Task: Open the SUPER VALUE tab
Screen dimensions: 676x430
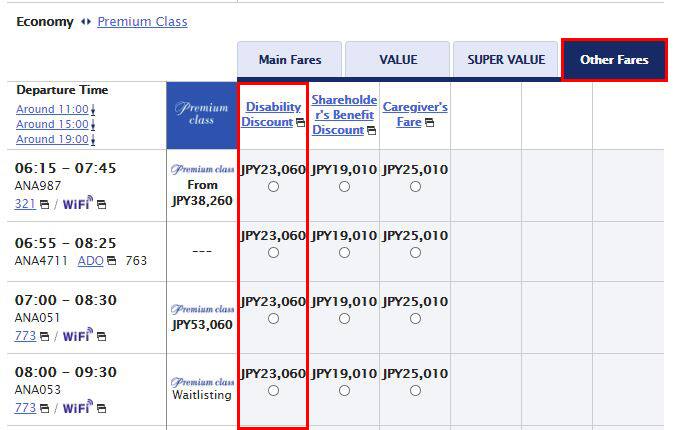Action: tap(506, 60)
